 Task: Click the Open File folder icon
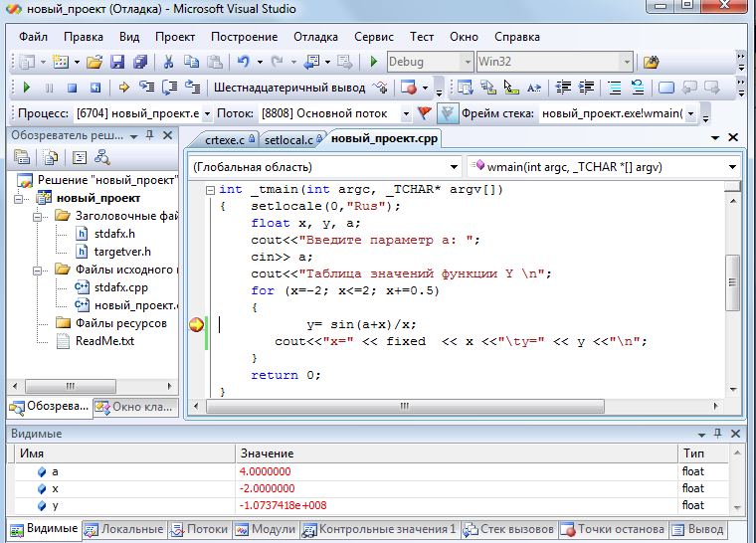(94, 62)
